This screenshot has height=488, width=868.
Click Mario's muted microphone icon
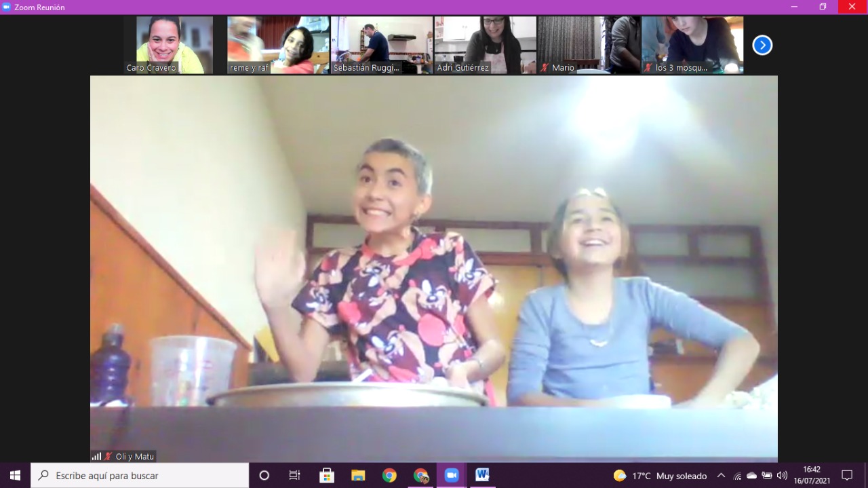click(545, 68)
